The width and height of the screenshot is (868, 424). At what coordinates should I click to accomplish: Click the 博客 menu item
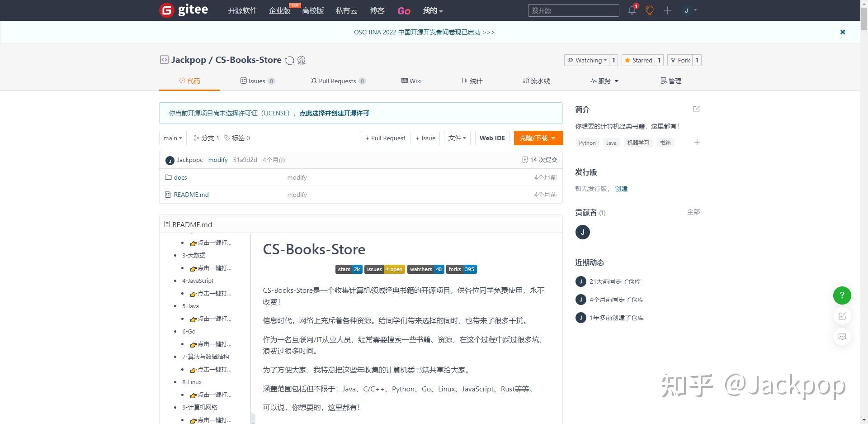coord(377,10)
